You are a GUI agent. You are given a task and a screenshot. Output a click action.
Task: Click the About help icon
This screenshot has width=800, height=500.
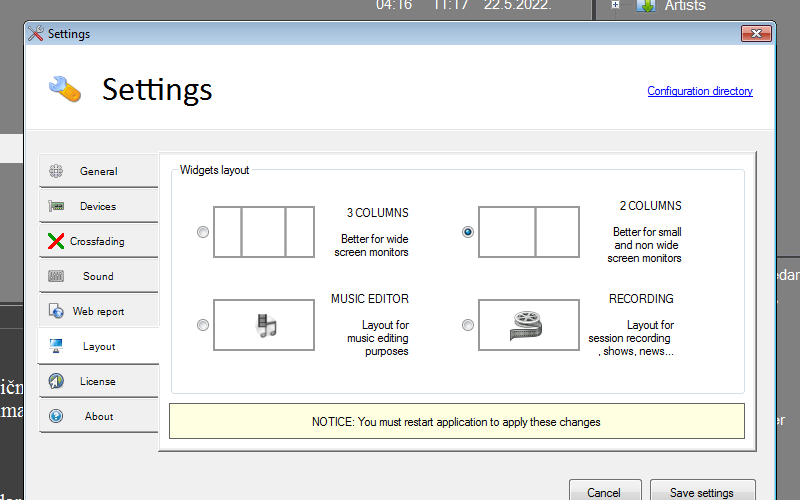coord(56,416)
